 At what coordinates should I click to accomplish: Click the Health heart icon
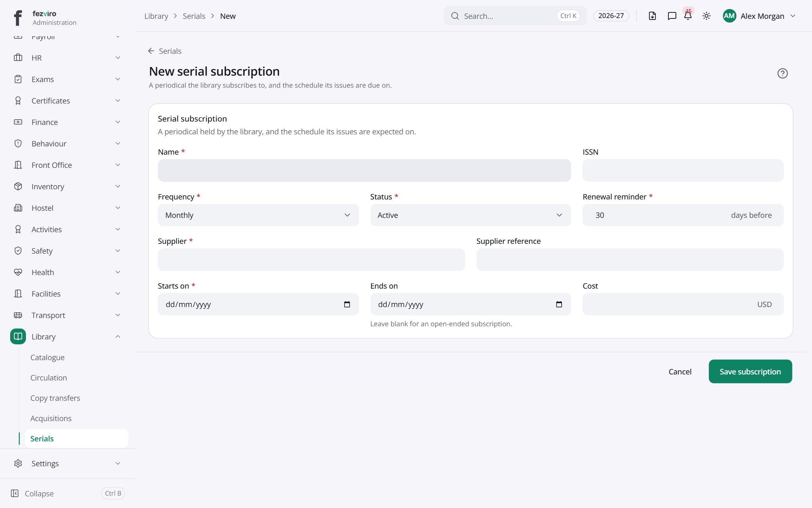18,272
